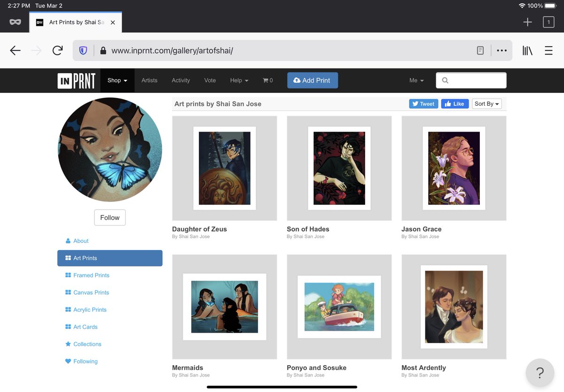Open the tracking protection shield icon

pos(83,50)
